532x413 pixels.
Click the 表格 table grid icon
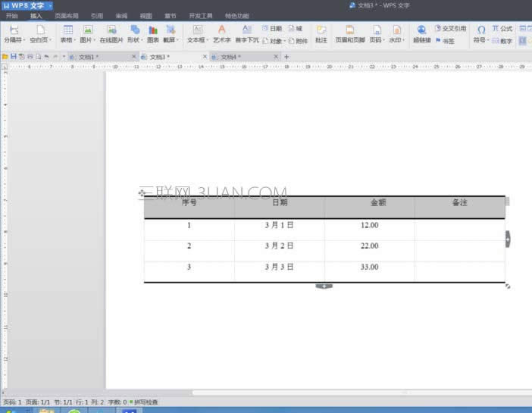[x=68, y=30]
